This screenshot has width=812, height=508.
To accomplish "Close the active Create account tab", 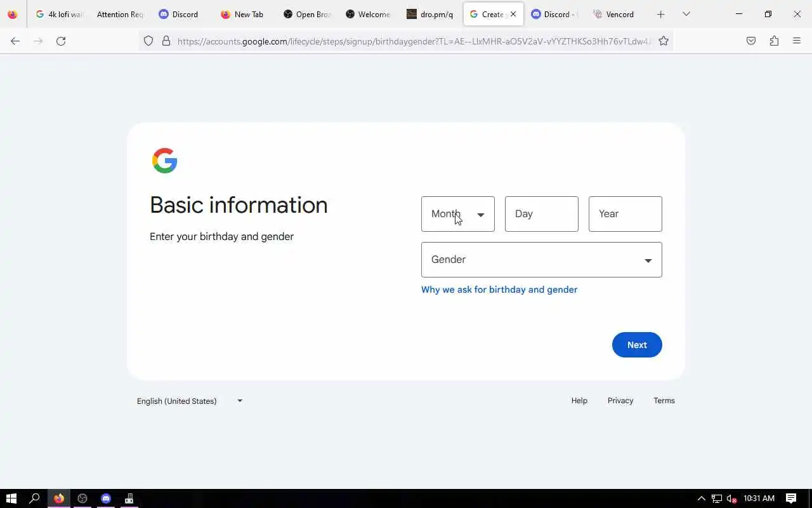I will pyautogui.click(x=513, y=14).
